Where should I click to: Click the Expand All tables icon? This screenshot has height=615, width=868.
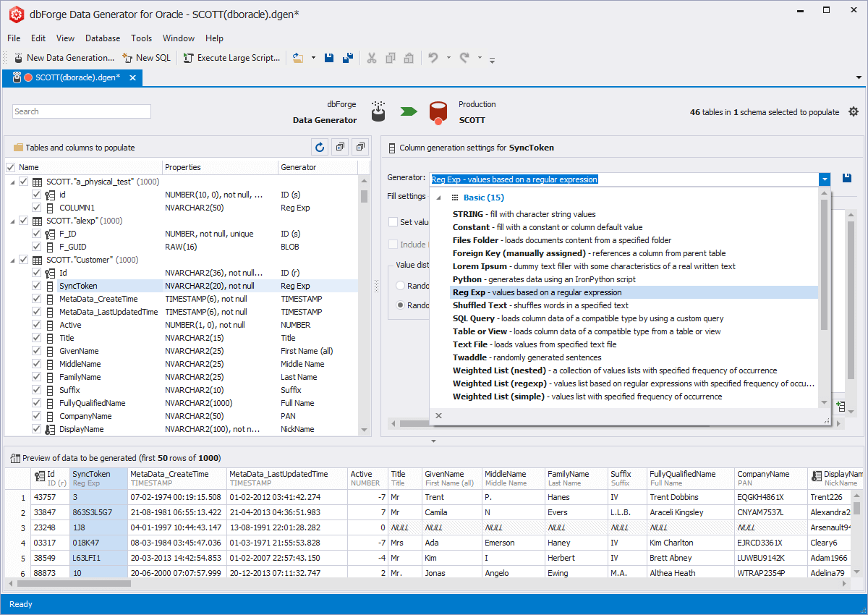tap(339, 147)
